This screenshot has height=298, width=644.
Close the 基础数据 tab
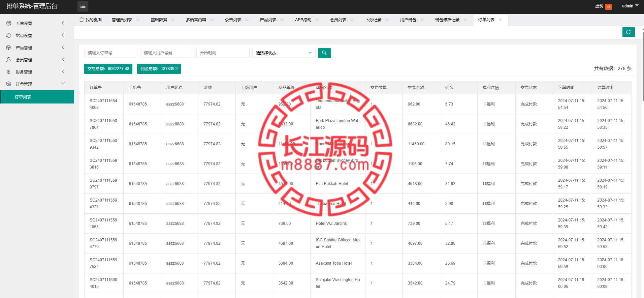point(173,20)
